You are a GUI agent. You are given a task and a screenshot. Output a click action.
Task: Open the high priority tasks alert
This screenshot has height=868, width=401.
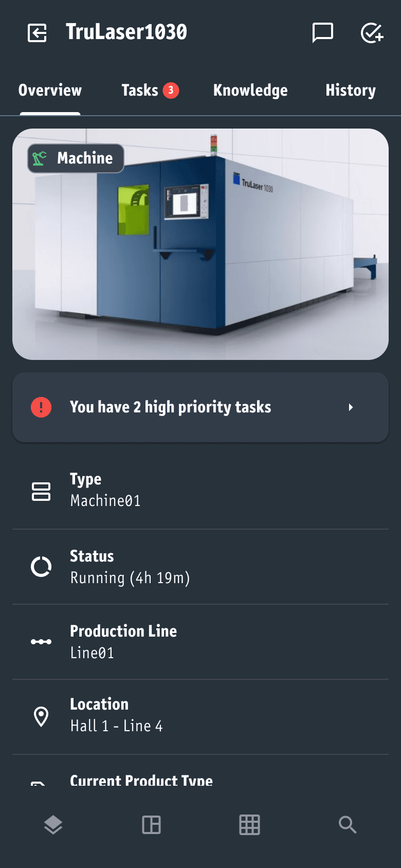point(200,407)
